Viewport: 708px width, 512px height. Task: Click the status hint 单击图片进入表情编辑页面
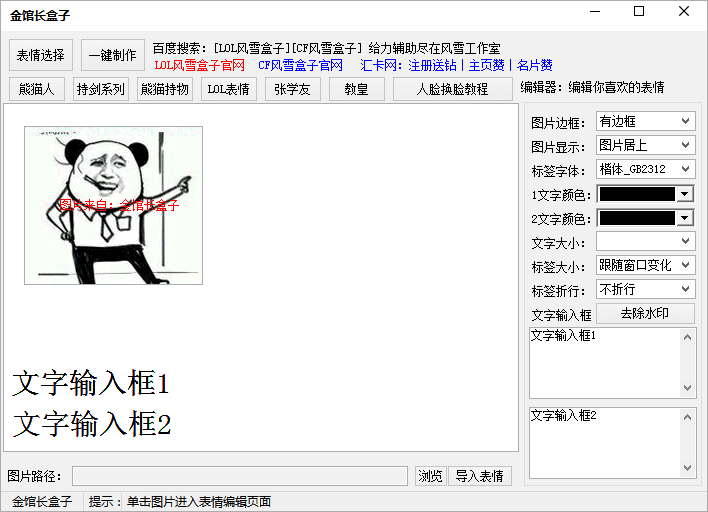pos(199,502)
